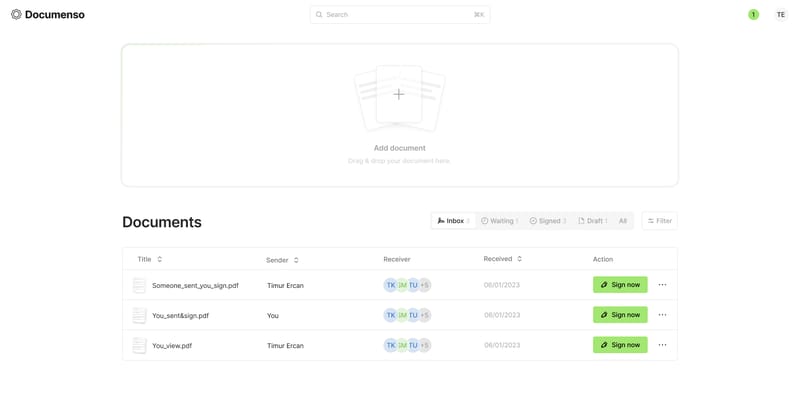The height and width of the screenshot is (400, 800).
Task: Open You_view.pdf title
Action: pos(172,346)
